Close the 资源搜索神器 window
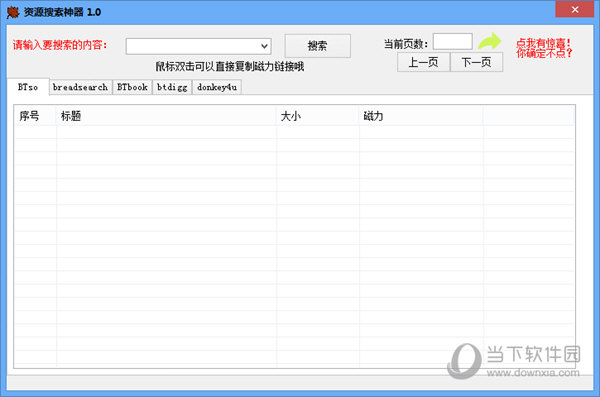The height and width of the screenshot is (397, 600). (x=575, y=10)
